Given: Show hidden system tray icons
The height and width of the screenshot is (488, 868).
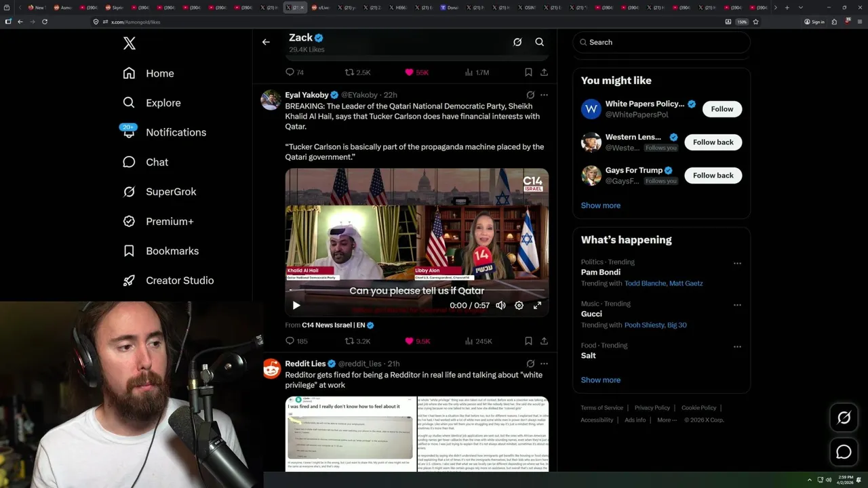Looking at the screenshot, I should 809,480.
